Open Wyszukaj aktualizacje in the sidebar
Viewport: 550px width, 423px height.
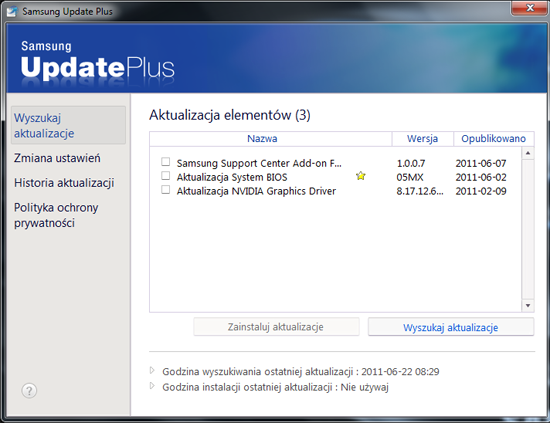(x=68, y=126)
